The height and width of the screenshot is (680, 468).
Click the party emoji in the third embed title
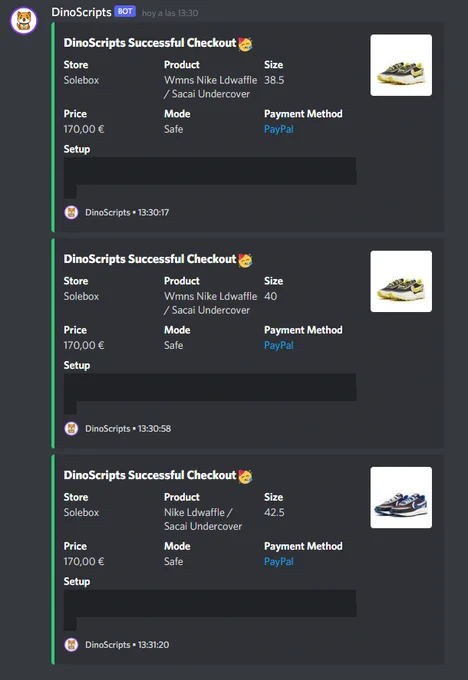(x=245, y=476)
